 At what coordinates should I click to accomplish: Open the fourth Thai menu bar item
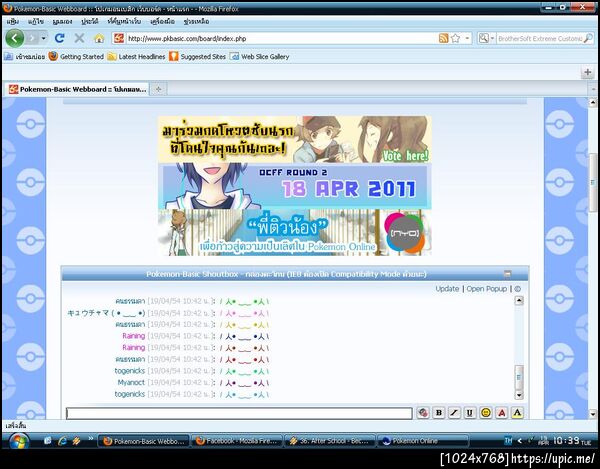tap(90, 21)
